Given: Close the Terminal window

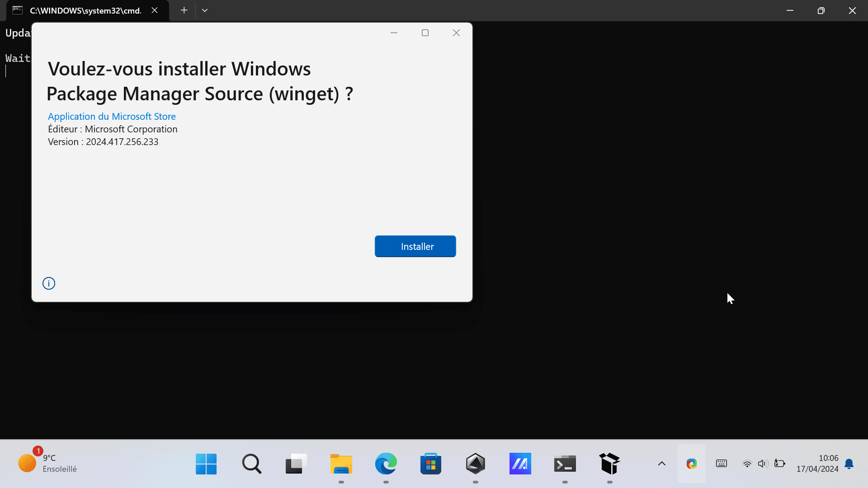Looking at the screenshot, I should [x=852, y=10].
